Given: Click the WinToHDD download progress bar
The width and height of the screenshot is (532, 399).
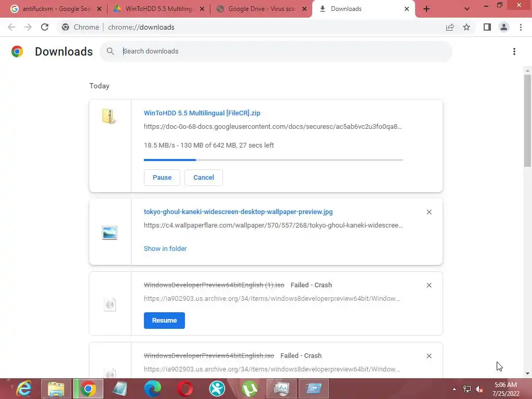Looking at the screenshot, I should [273, 160].
